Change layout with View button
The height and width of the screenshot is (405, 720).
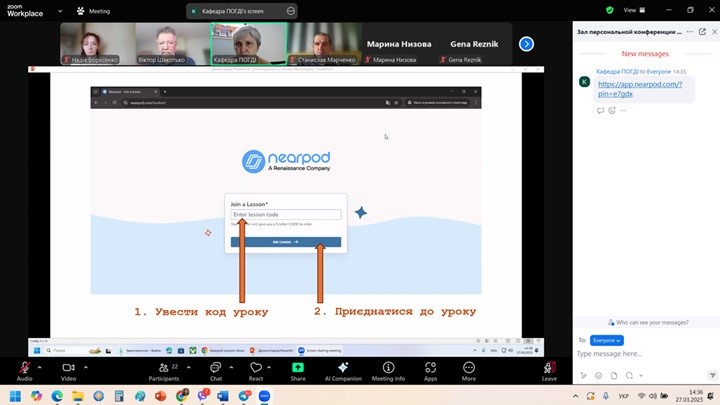634,10
